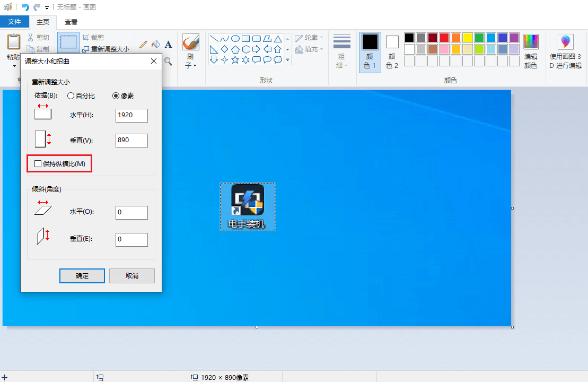Open the 文件 menu
Viewport: 588px width, 382px height.
(x=14, y=22)
